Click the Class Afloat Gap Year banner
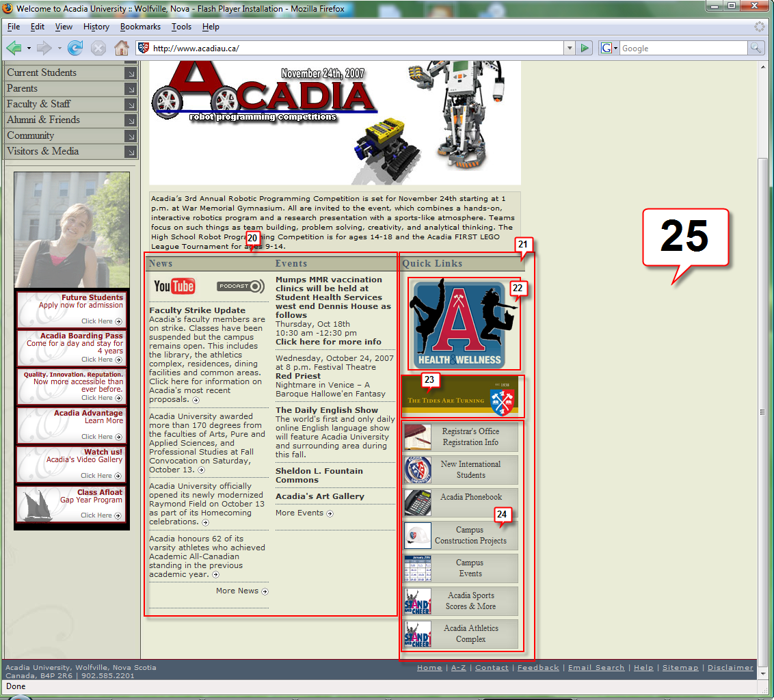 pos(72,504)
